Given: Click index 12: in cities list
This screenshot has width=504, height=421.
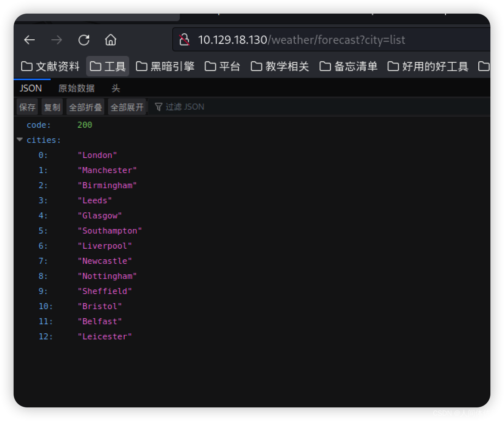Looking at the screenshot, I should tap(46, 337).
